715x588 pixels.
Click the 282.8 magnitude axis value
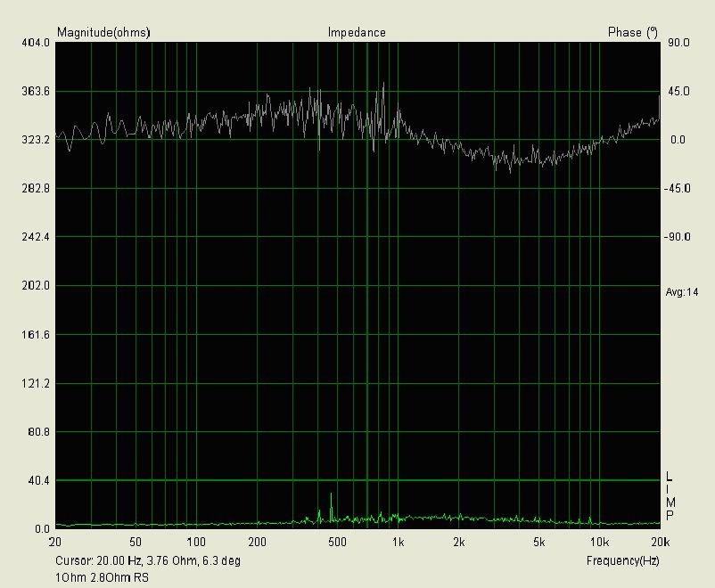[36, 188]
